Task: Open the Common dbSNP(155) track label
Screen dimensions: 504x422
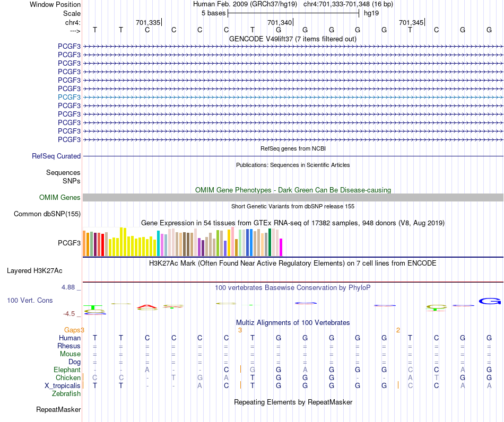Action: 47,214
